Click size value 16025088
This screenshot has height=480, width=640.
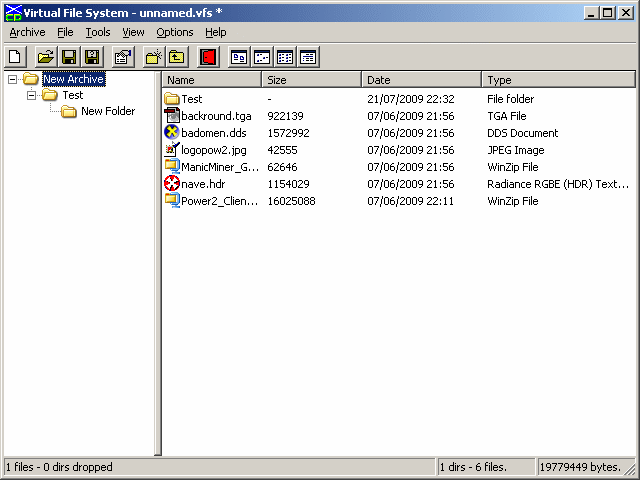point(291,201)
